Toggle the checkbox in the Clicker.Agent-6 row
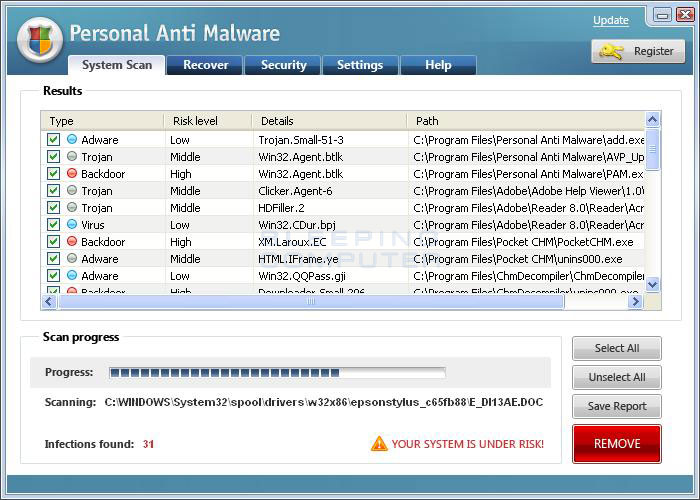This screenshot has width=700, height=500. [53, 190]
